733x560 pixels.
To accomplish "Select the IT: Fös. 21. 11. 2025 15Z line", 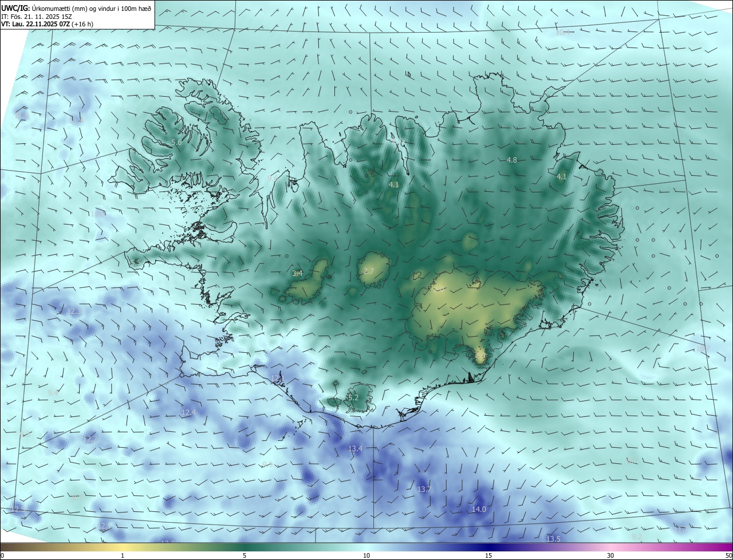I will point(36,16).
